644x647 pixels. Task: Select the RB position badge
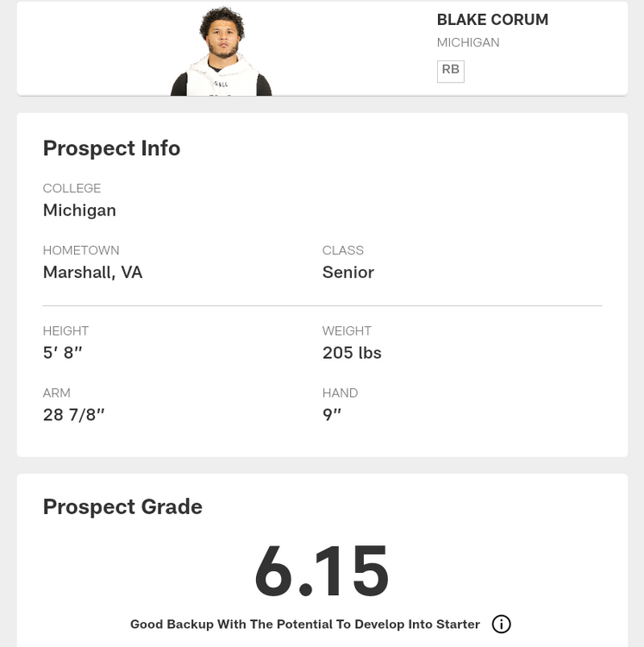point(450,71)
